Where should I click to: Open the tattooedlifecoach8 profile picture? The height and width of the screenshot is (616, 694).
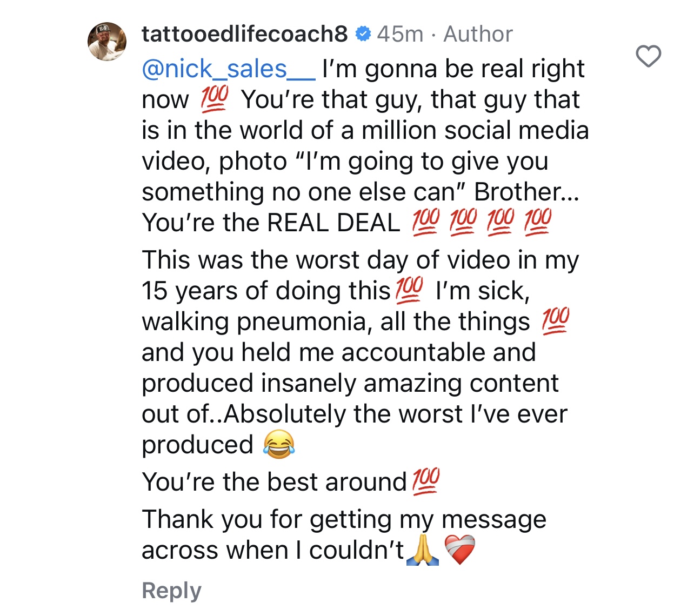(x=107, y=42)
